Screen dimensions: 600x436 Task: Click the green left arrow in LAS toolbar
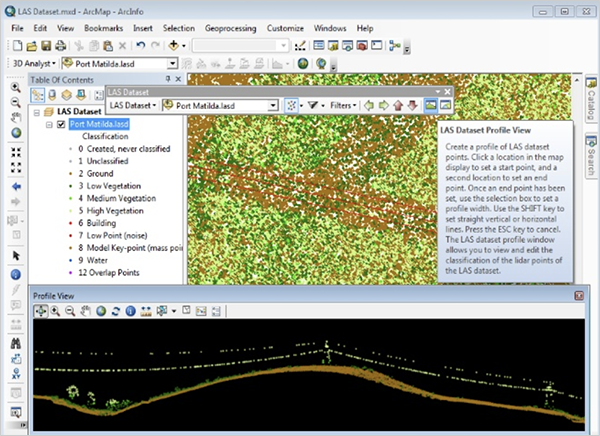point(369,105)
